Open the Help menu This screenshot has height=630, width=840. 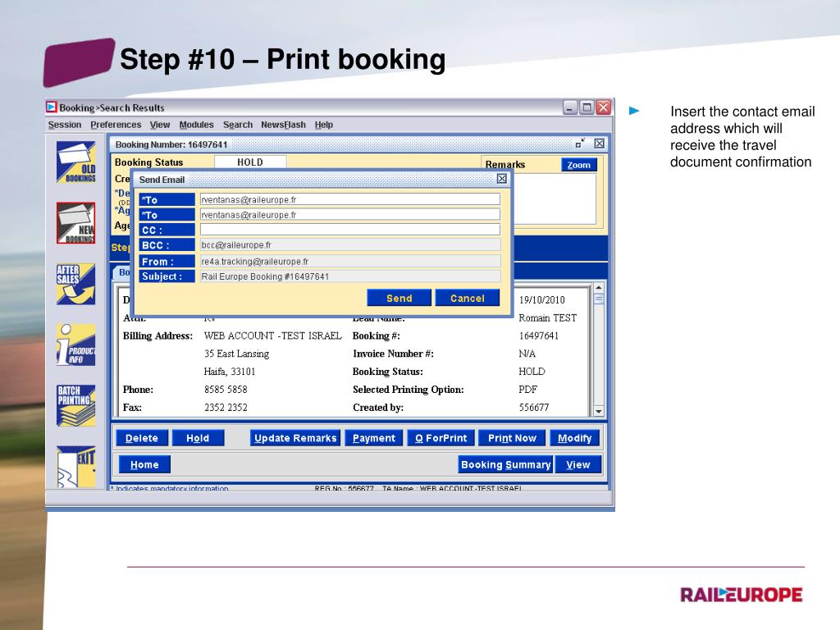click(323, 125)
